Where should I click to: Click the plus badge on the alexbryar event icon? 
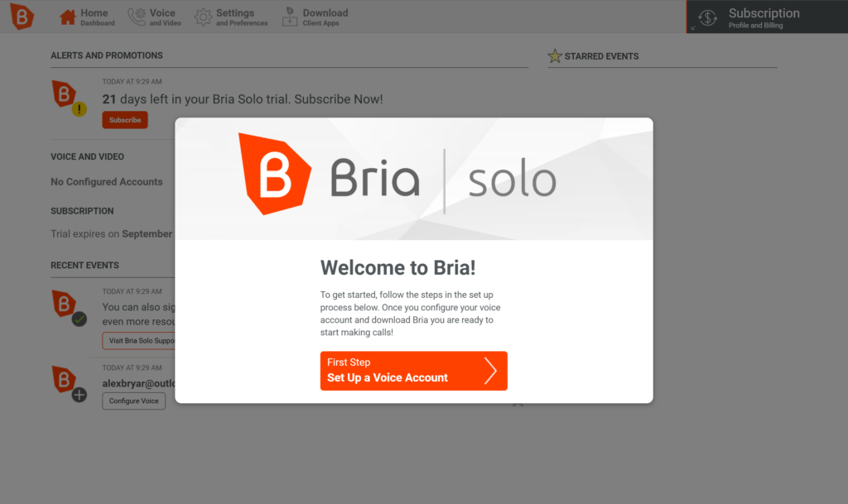[x=80, y=396]
